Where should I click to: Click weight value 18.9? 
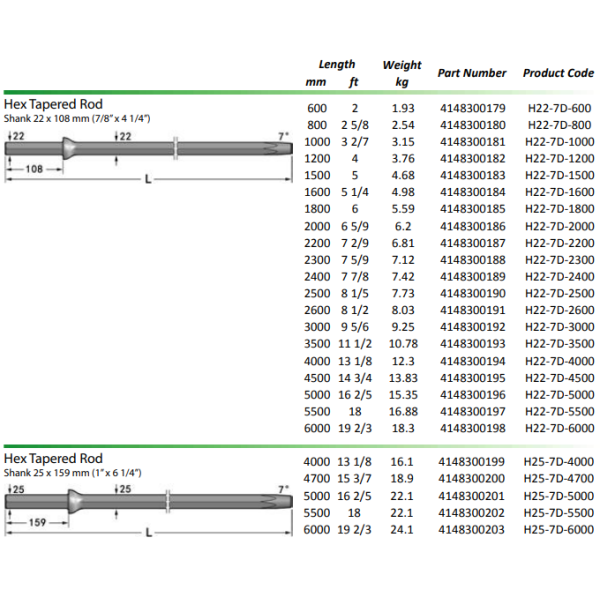coord(402,479)
